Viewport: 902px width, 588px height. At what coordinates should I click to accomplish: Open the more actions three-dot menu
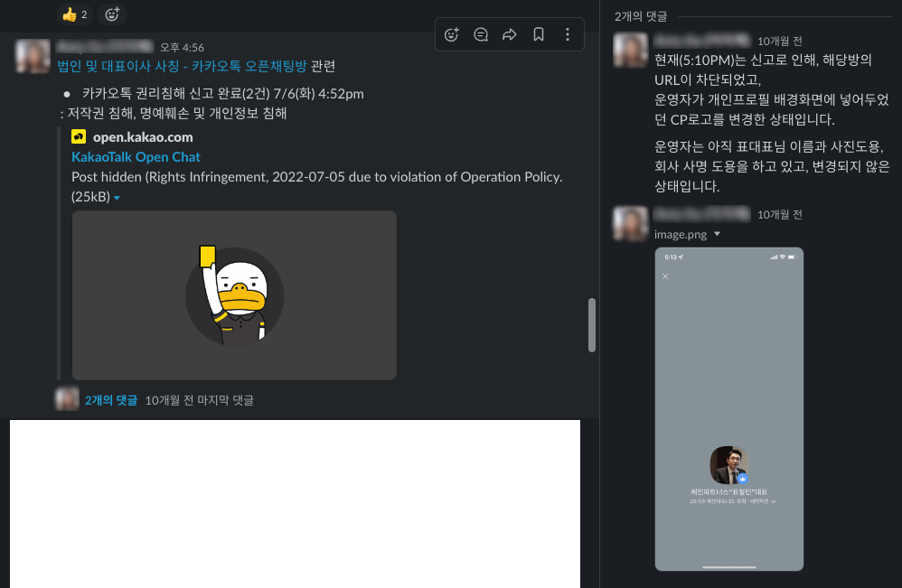tap(568, 35)
